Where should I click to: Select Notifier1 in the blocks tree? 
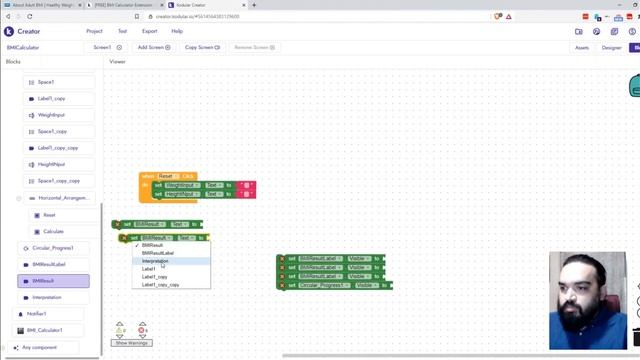[48, 314]
